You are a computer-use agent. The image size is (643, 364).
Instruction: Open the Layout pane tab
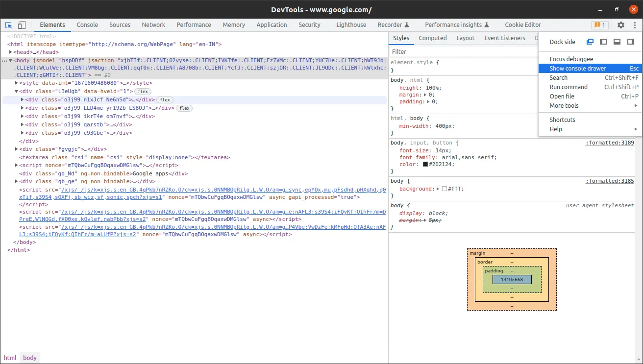tap(466, 38)
